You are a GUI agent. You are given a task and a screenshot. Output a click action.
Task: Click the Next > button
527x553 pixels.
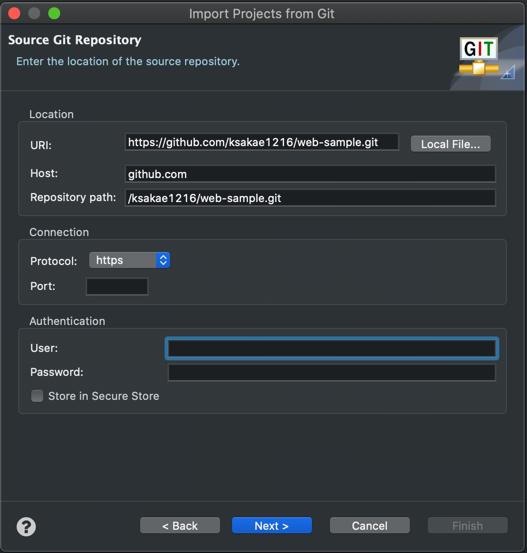272,525
